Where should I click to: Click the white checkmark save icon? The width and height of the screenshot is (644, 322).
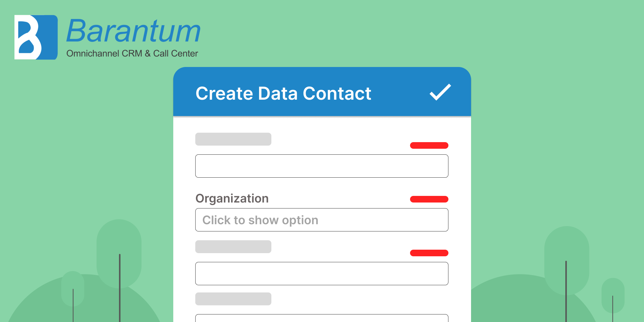coord(440,92)
